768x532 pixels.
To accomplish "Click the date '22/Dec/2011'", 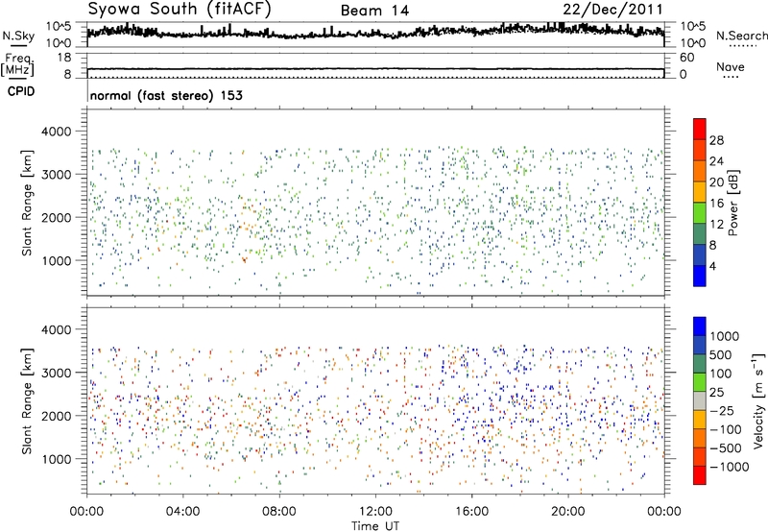I will tap(612, 10).
